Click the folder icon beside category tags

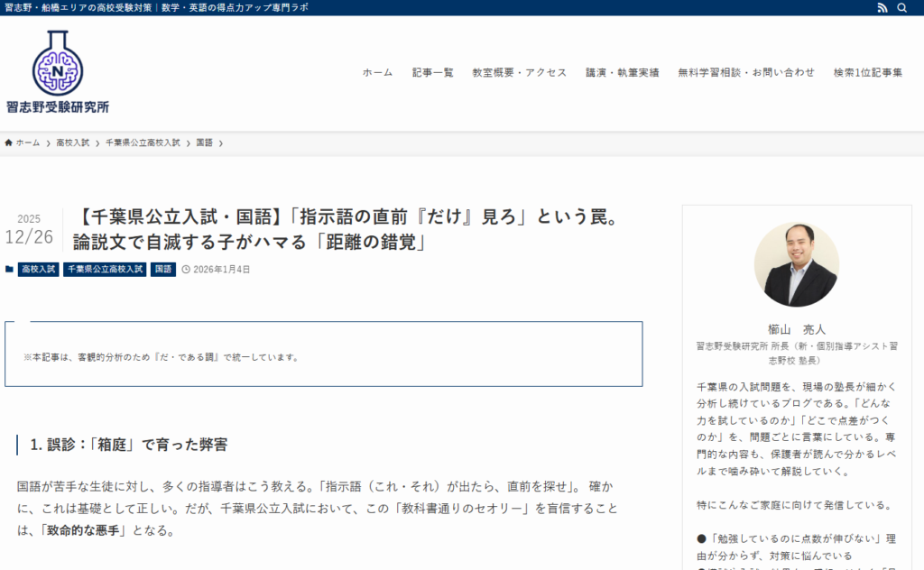[x=9, y=269]
